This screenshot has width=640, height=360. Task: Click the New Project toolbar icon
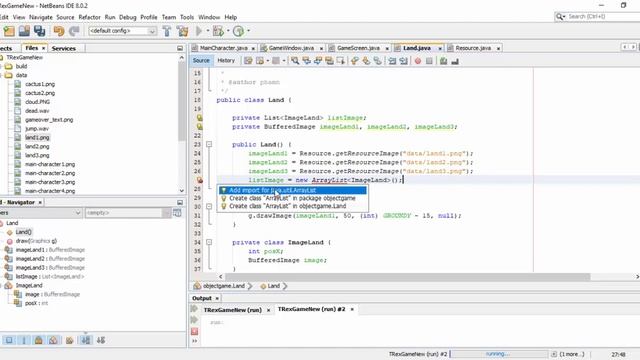click(x=9, y=31)
